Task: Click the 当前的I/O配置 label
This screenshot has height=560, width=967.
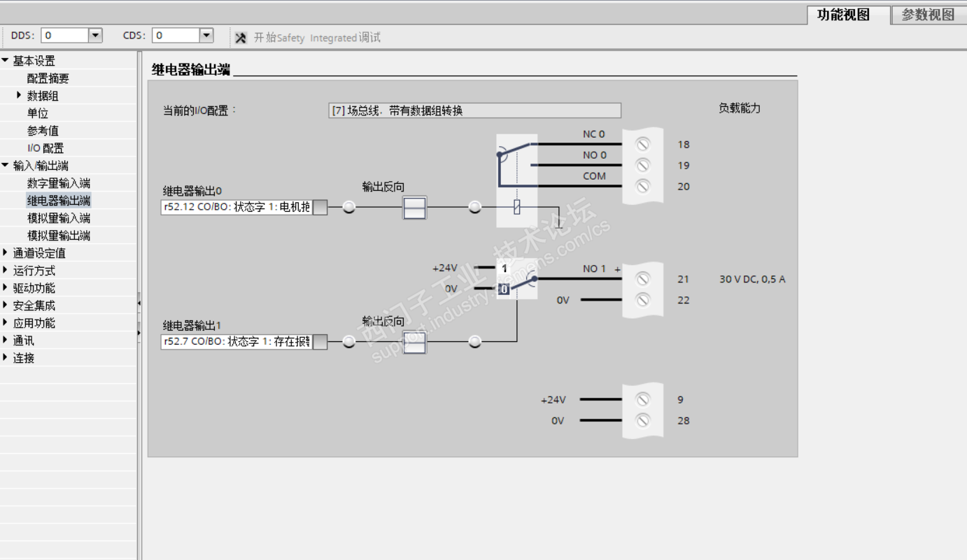Action: [x=200, y=110]
